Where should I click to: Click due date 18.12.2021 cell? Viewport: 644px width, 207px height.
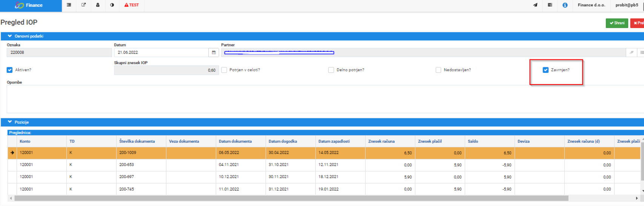click(x=340, y=177)
